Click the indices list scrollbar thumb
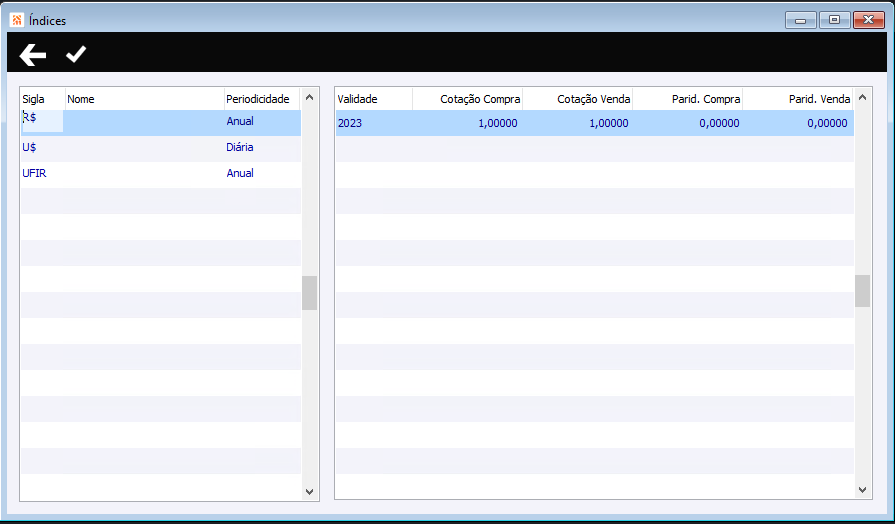This screenshot has height=524, width=895. 309,293
